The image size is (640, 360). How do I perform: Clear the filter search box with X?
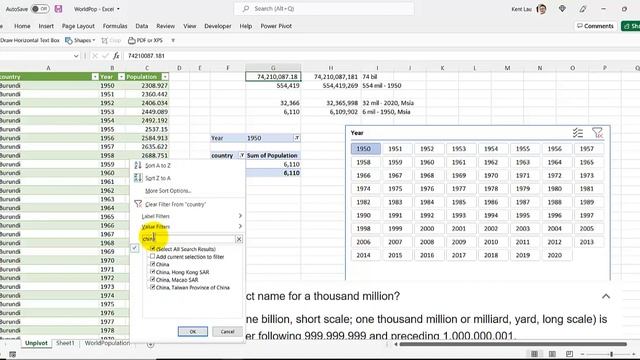click(x=239, y=239)
